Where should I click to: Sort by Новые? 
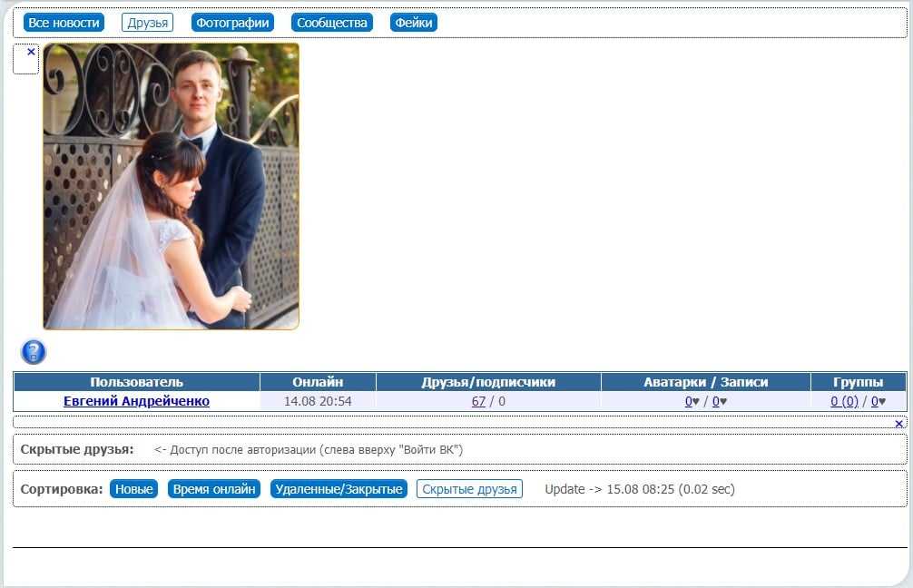coord(133,489)
